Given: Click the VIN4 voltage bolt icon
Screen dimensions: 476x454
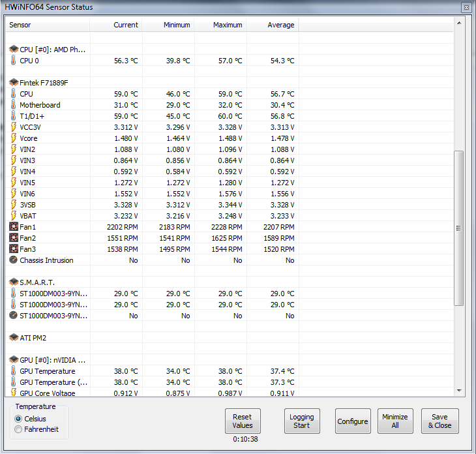Looking at the screenshot, I should click(14, 172).
